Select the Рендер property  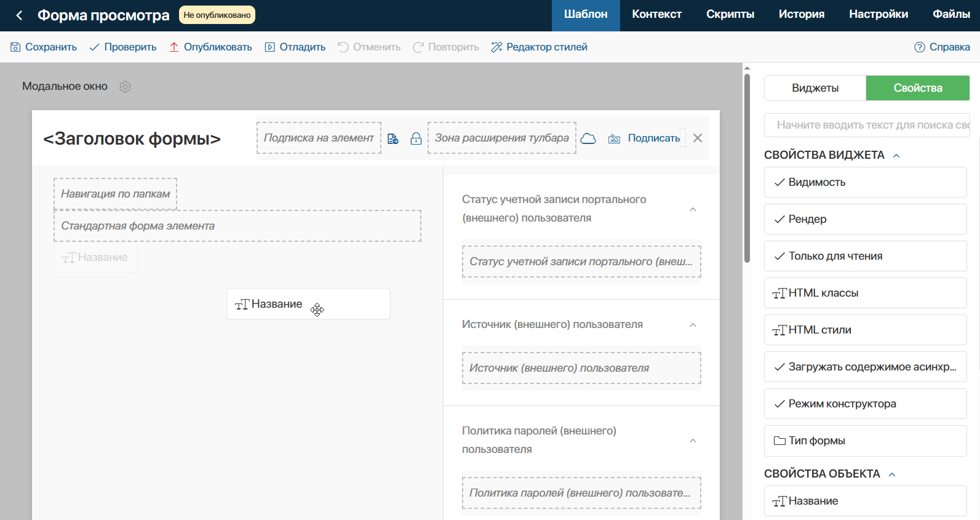tap(866, 219)
